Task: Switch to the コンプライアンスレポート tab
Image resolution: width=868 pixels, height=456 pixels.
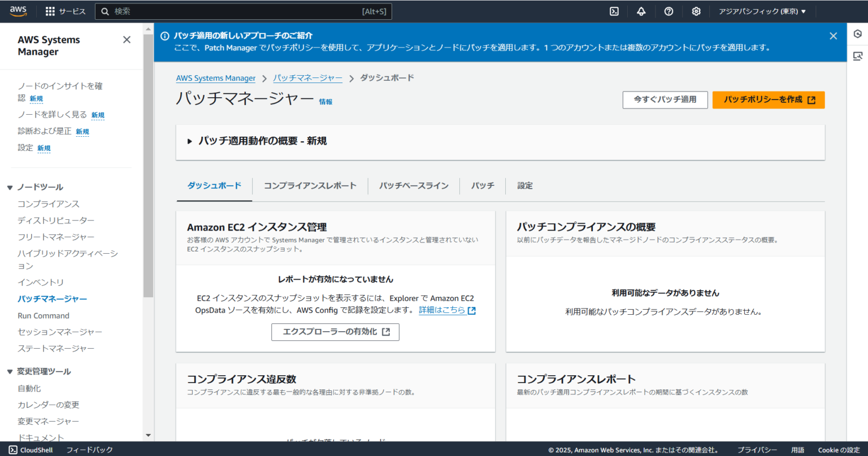Action: click(x=310, y=185)
